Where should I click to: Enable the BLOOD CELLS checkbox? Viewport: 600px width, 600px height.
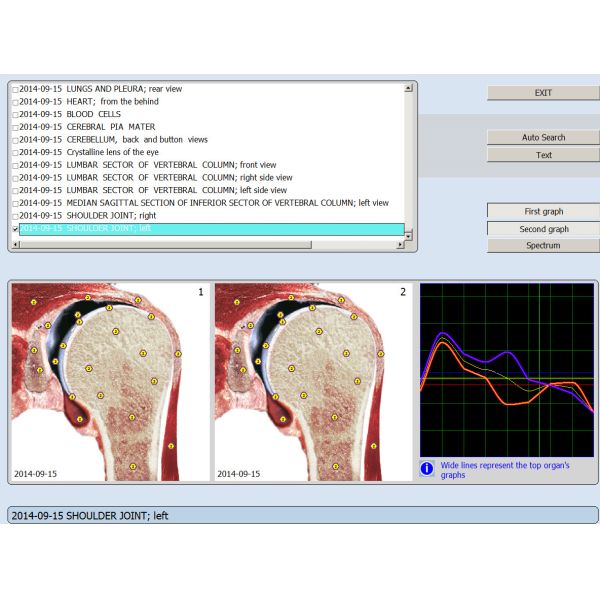[x=15, y=115]
